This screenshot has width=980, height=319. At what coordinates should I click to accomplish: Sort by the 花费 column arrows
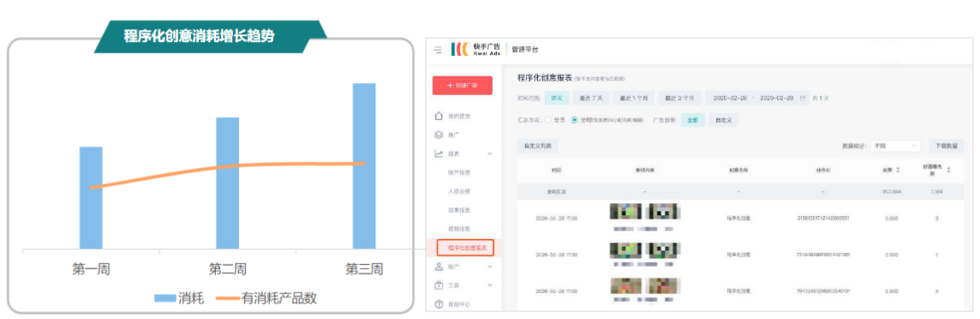pos(898,170)
